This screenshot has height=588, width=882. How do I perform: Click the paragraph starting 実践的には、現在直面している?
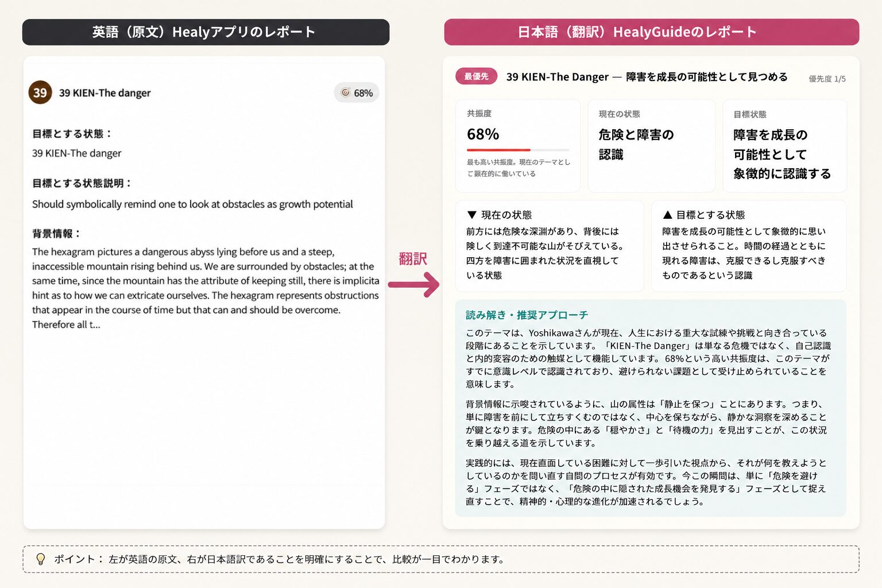point(646,482)
